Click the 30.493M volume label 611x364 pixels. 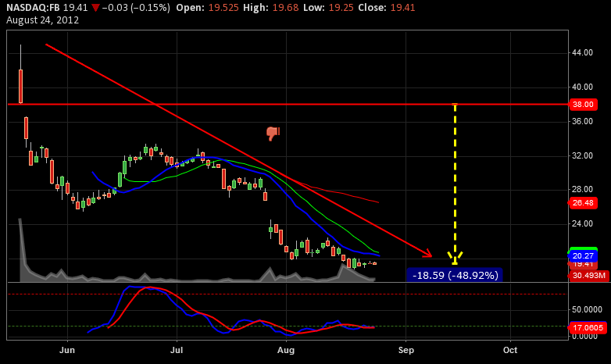tap(589, 276)
